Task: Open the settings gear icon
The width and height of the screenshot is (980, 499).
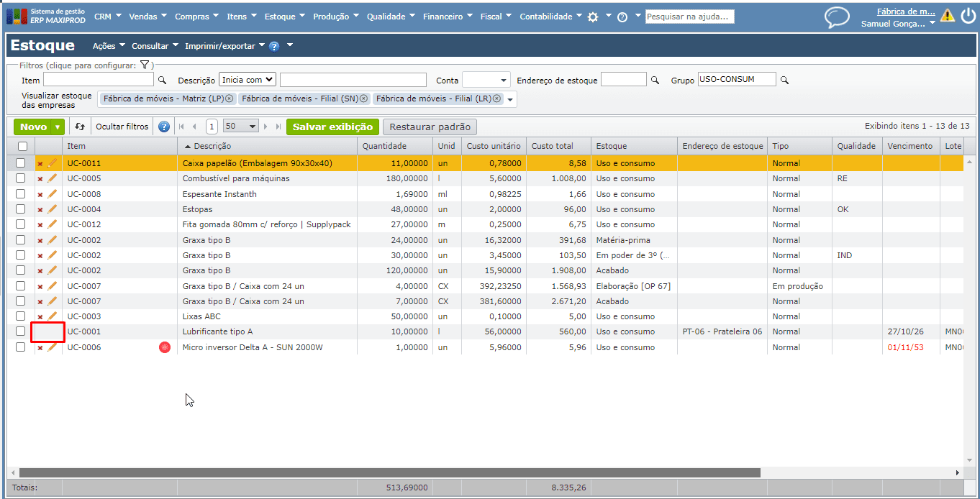Action: tap(593, 17)
